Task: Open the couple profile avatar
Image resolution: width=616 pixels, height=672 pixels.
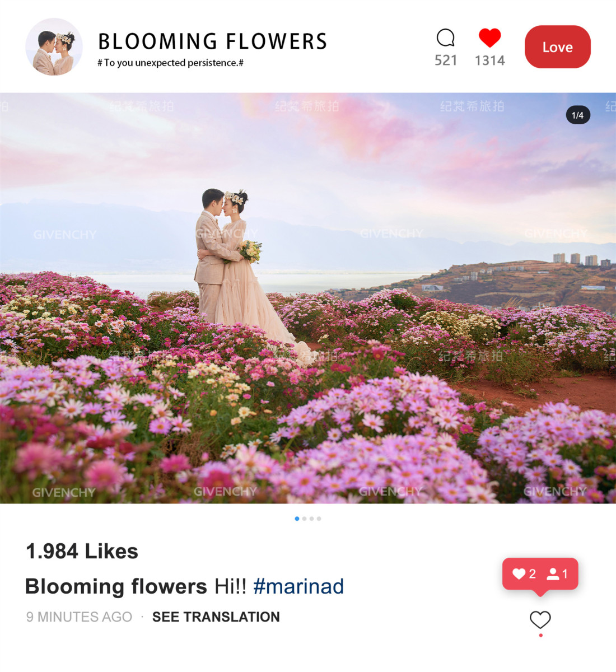Action: [54, 46]
